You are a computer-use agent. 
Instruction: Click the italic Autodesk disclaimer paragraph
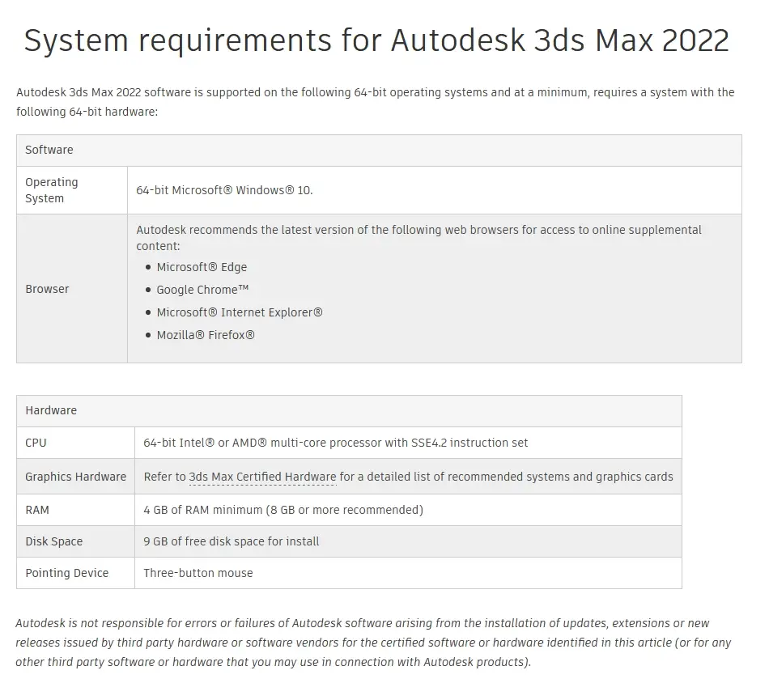(x=373, y=643)
